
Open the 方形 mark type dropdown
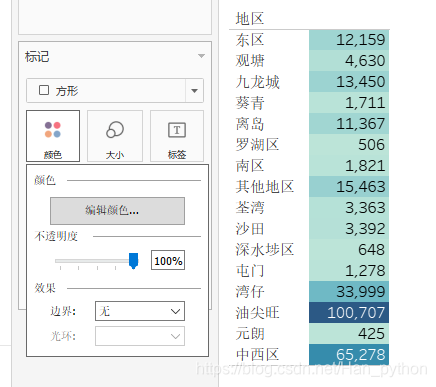click(x=115, y=91)
